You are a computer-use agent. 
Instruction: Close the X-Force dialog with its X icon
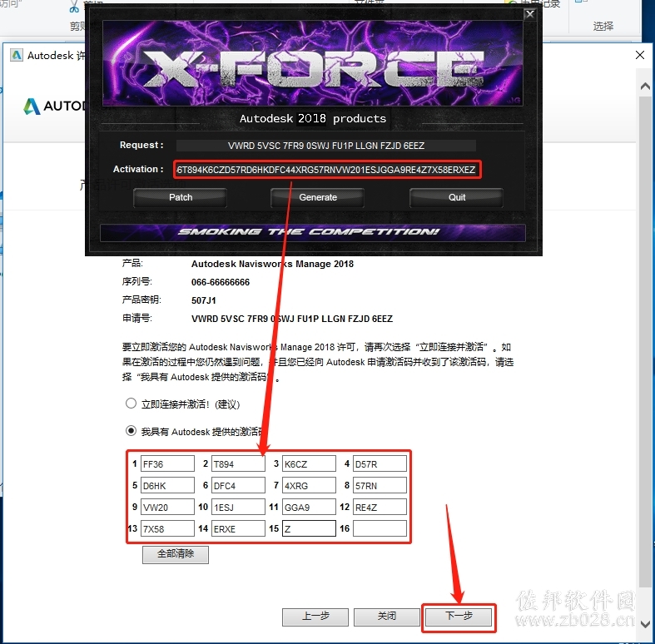[x=529, y=14]
